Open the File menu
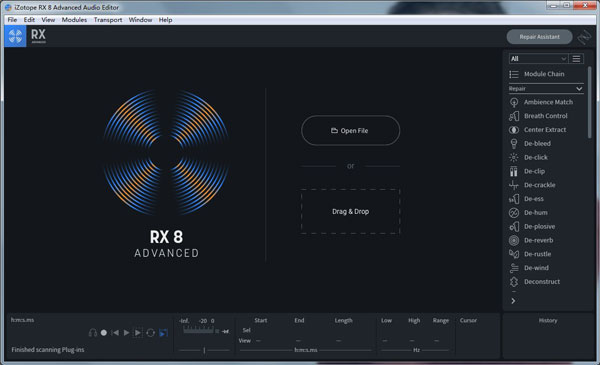Image resolution: width=600 pixels, height=365 pixels. click(x=12, y=20)
